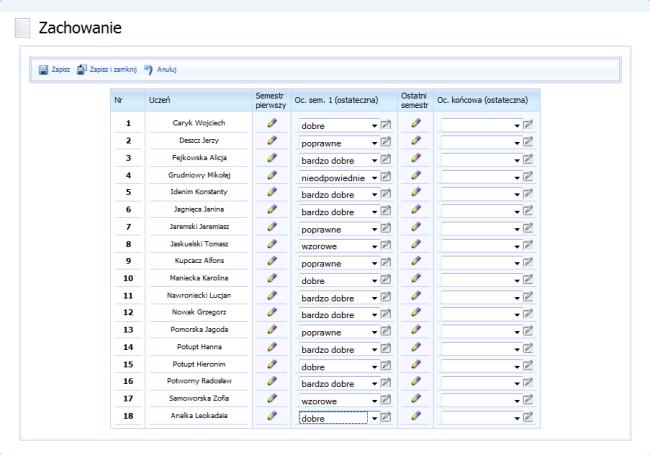
Task: Click the Zachowanie page heading
Action: (80, 28)
